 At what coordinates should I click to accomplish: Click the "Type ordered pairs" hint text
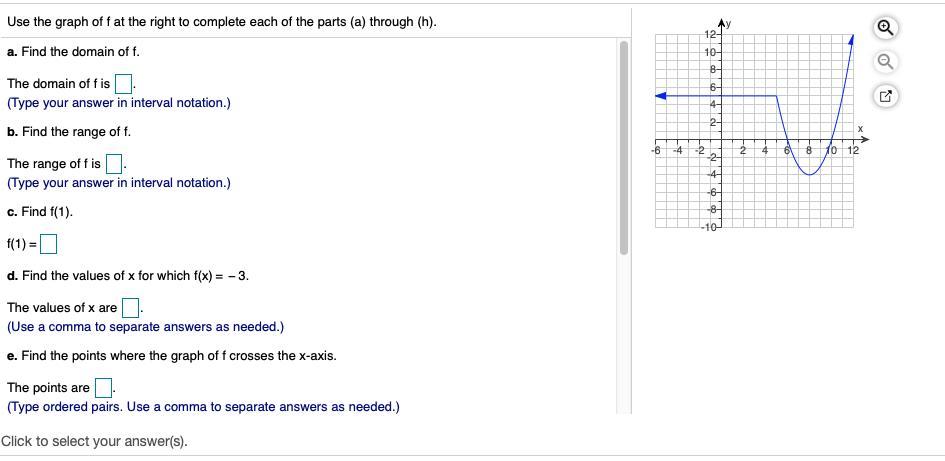pos(203,406)
